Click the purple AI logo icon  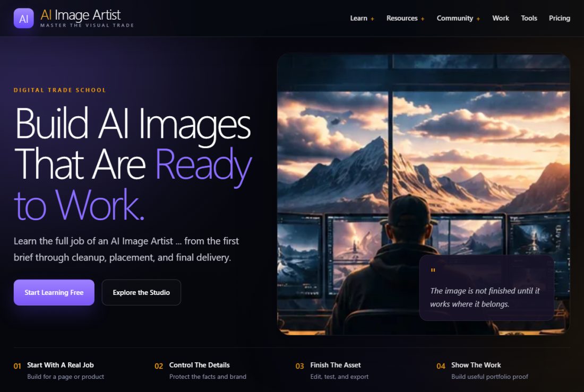click(23, 18)
